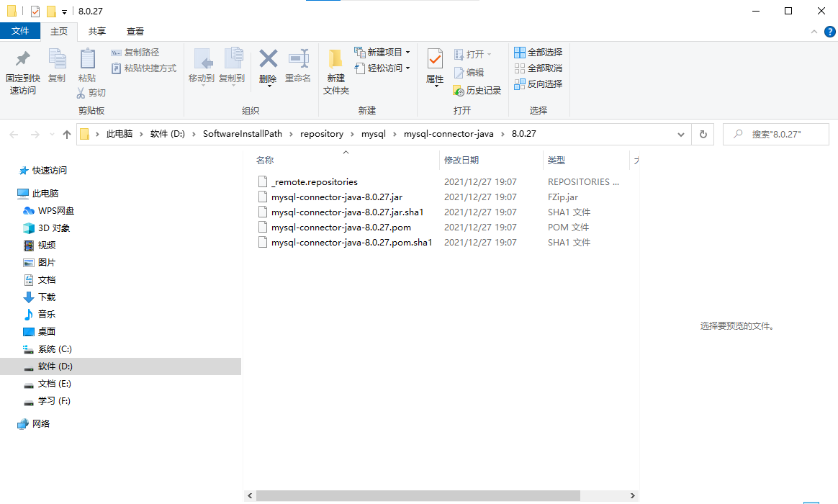Expand the address bar history dropdown
The width and height of the screenshot is (838, 504).
coord(681,135)
